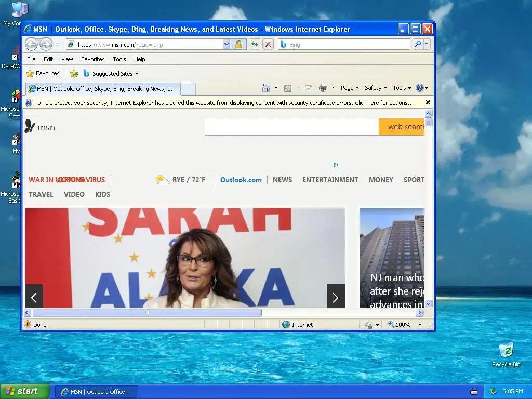Click the horizontal scrollbar right arrow
The width and height of the screenshot is (532, 399).
420,312
